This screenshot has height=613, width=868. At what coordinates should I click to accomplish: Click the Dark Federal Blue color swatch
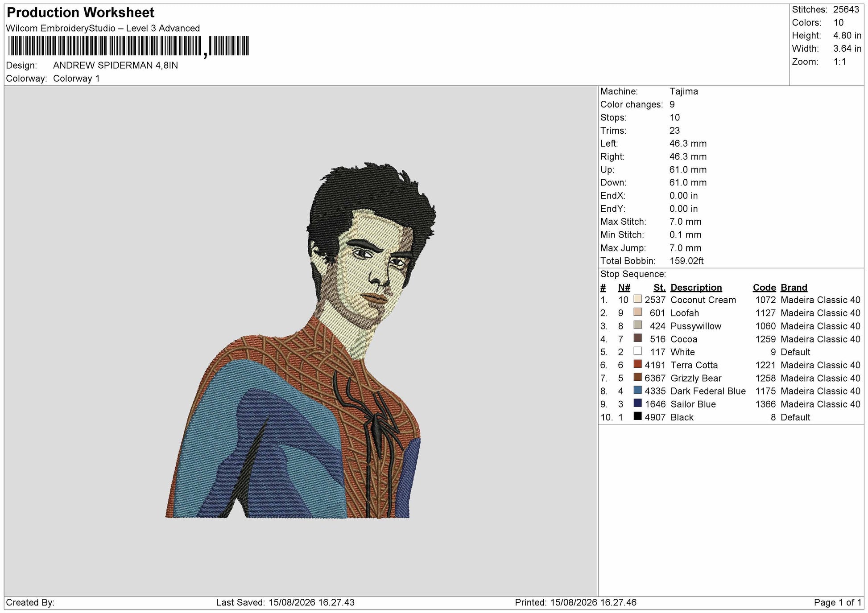(x=637, y=390)
